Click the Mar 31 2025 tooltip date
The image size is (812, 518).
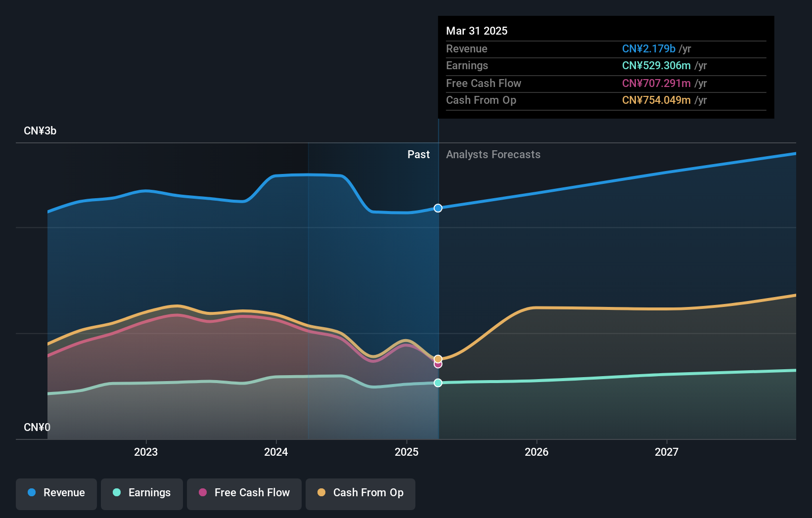click(x=477, y=31)
